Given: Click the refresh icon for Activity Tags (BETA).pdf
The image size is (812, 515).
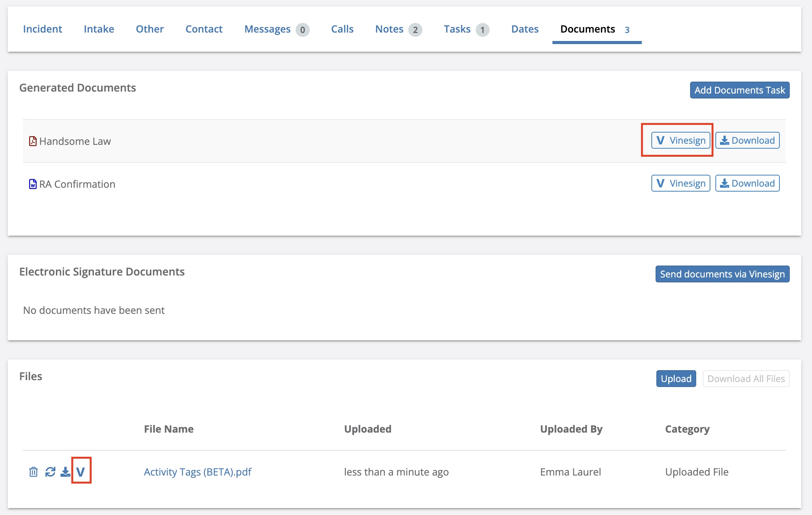Looking at the screenshot, I should [x=49, y=472].
